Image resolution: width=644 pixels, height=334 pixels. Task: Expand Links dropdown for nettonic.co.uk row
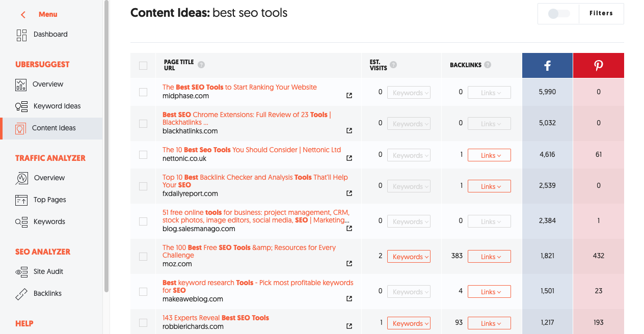pyautogui.click(x=489, y=155)
